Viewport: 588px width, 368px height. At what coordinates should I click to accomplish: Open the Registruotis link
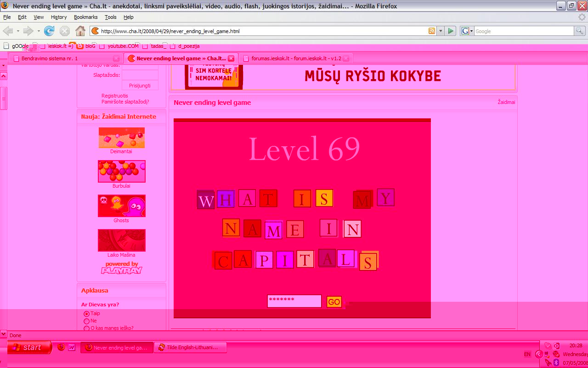[x=115, y=96]
